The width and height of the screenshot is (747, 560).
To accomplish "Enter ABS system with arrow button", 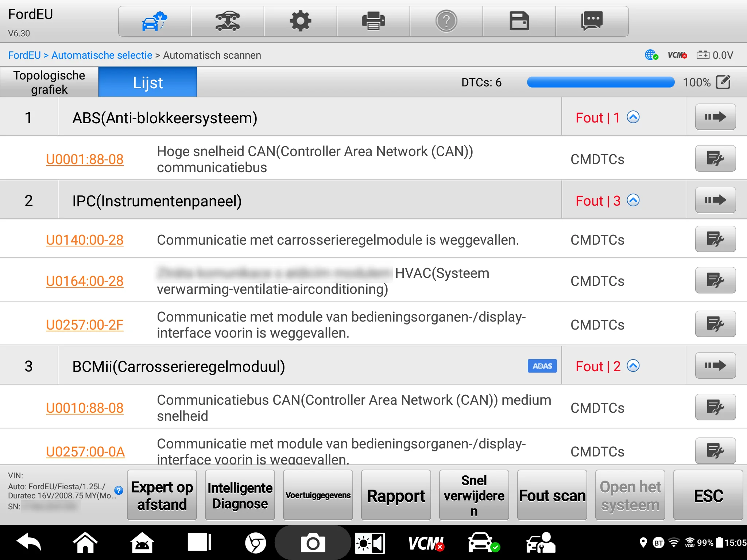I will pos(715,117).
